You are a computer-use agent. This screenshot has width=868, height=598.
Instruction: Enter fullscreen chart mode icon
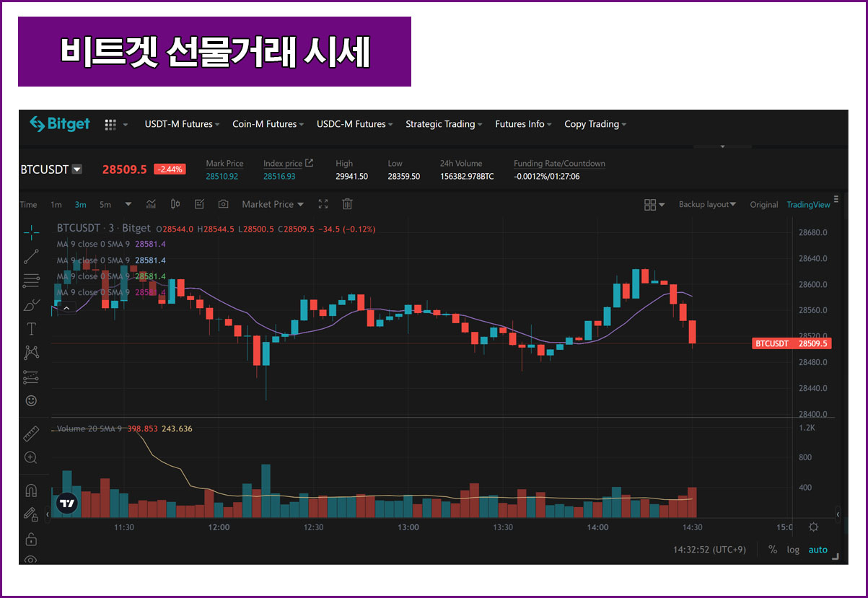323,204
